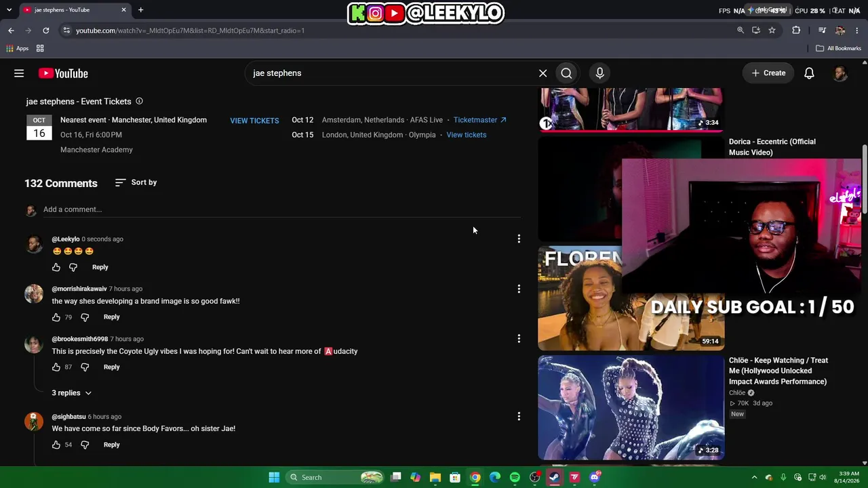This screenshot has height=488, width=868.
Task: Open the tab groups grid icon
Action: (x=40, y=48)
